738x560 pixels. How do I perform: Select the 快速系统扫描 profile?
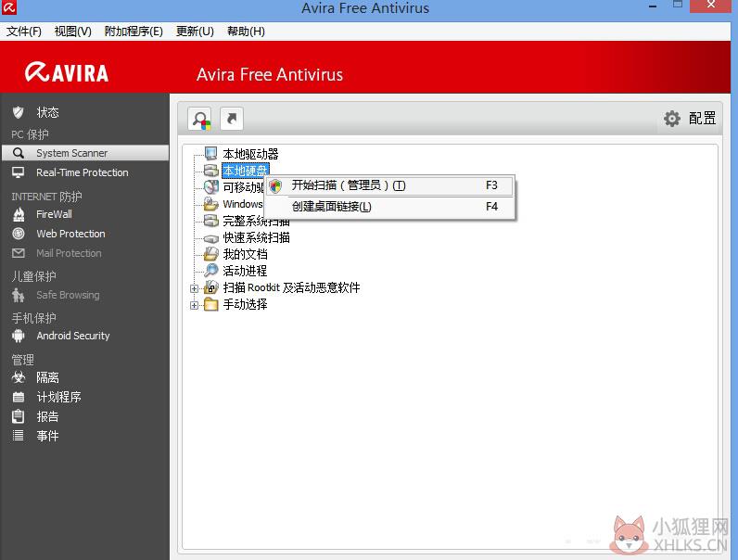(x=256, y=237)
